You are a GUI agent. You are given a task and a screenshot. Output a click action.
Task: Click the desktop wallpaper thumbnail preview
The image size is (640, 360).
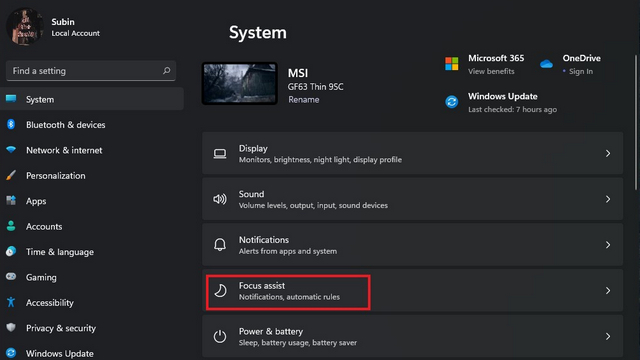tap(240, 84)
